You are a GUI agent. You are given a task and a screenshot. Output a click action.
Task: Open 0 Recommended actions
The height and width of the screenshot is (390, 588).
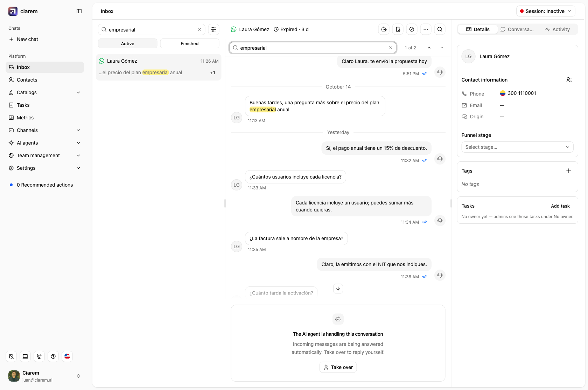point(45,185)
